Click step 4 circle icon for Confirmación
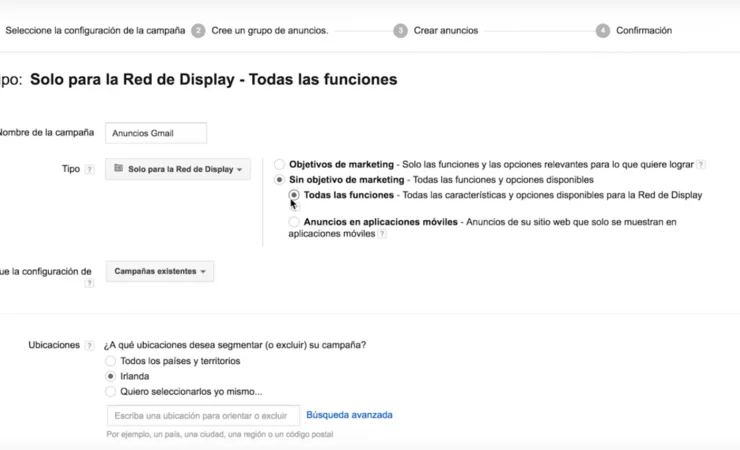 click(x=602, y=31)
